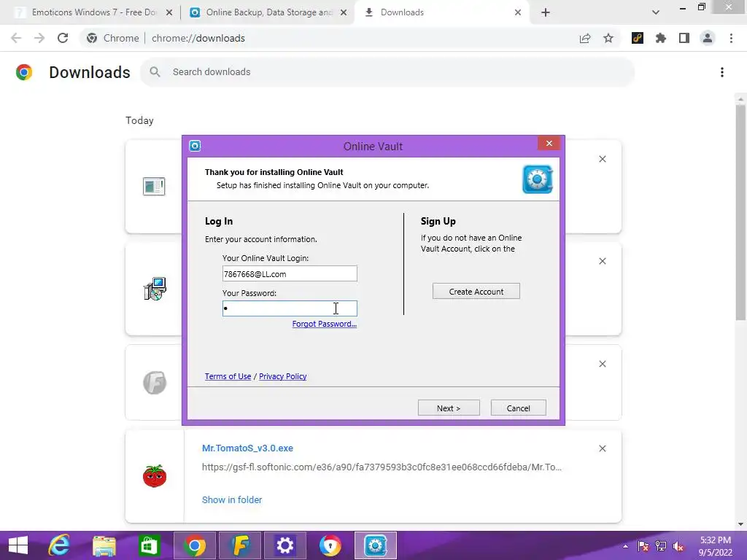Viewport: 747px width, 560px height.
Task: Open the Chrome main three-dot menu
Action: click(731, 38)
